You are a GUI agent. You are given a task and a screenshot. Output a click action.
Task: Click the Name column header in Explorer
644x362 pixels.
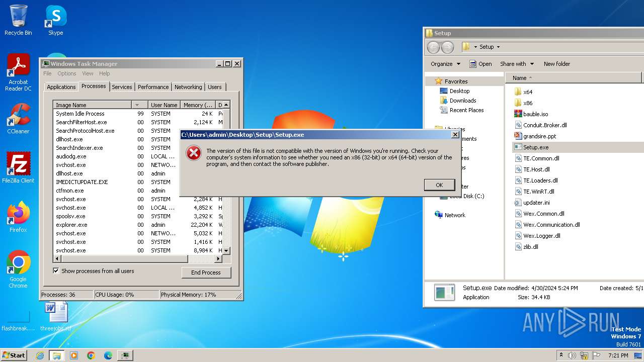pos(574,78)
